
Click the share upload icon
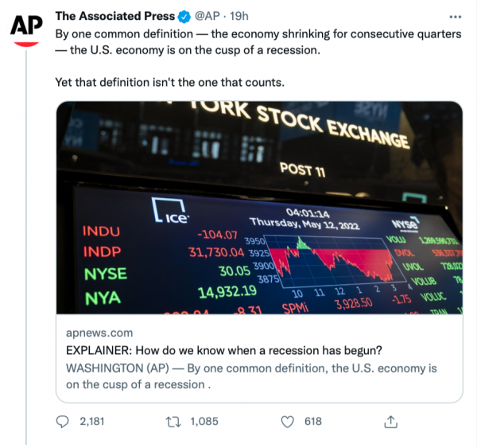point(390,422)
